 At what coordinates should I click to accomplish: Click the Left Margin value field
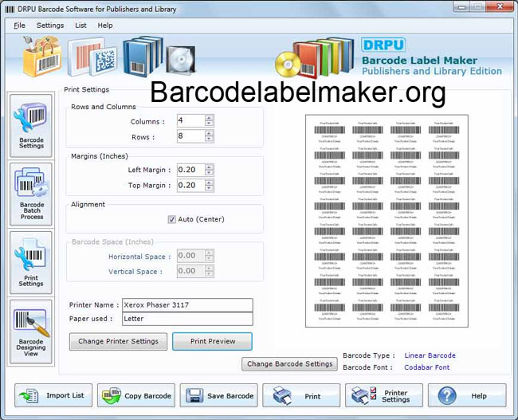coord(191,170)
